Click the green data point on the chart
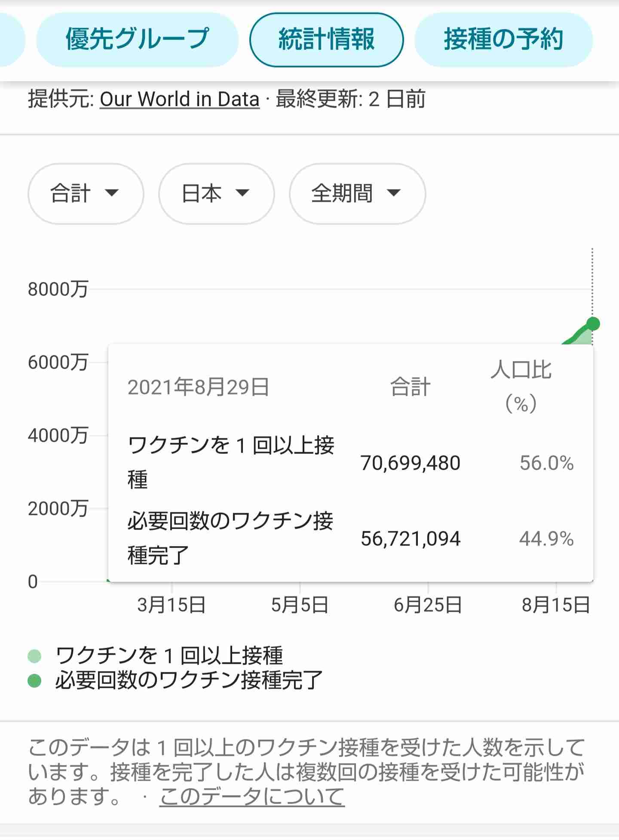 593,323
